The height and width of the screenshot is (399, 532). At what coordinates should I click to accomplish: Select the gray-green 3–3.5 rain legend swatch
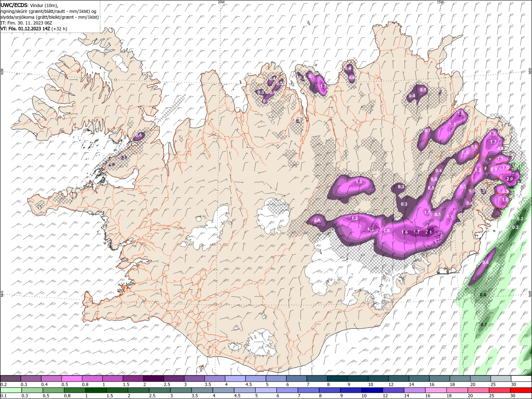click(181, 390)
